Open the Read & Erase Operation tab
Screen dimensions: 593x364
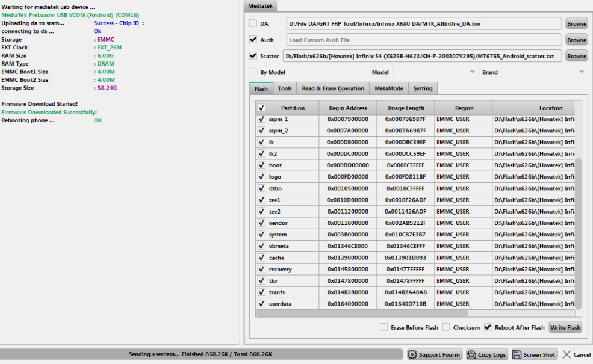(x=333, y=88)
